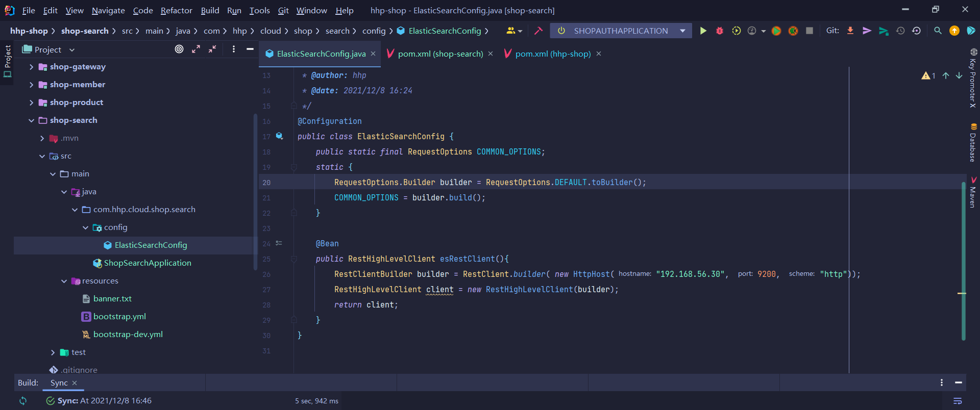Screen dimensions: 980x410
Task: Click gutter bean icon at line 17
Action: click(279, 136)
